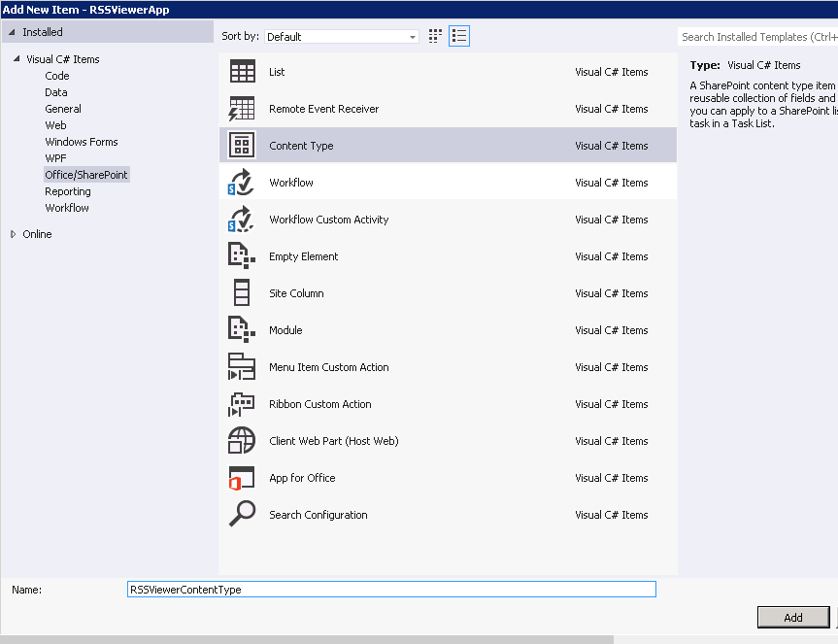Screen dimensions: 838x644
Task: Click the horizontal scrollbar at the bottom
Action: click(x=307, y=640)
